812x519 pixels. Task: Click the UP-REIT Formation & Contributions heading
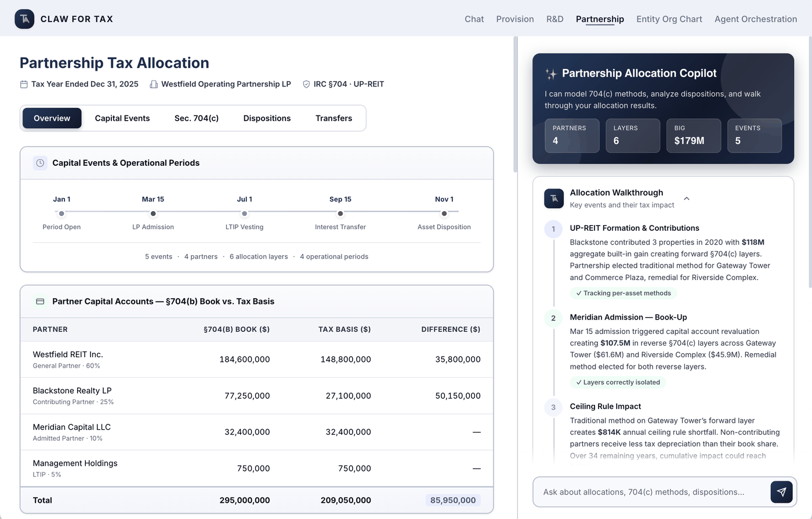tap(635, 228)
